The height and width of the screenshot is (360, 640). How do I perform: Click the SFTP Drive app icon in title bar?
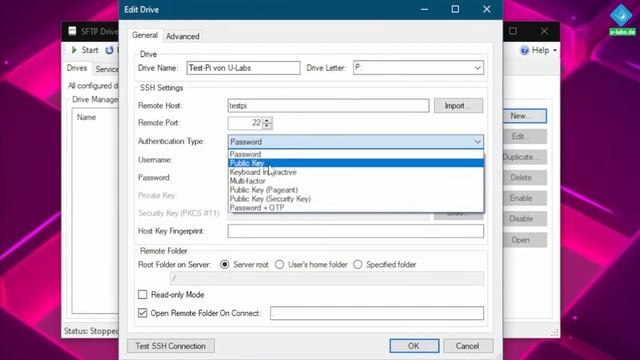[x=72, y=31]
